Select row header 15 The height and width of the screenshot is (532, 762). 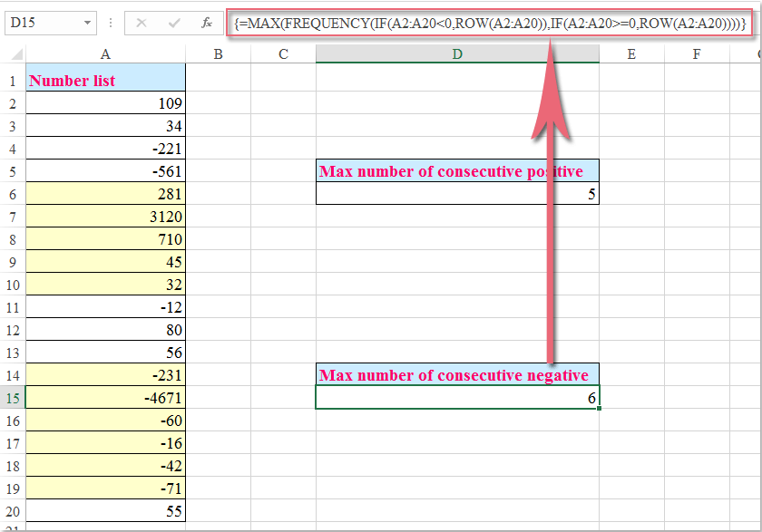pyautogui.click(x=12, y=397)
